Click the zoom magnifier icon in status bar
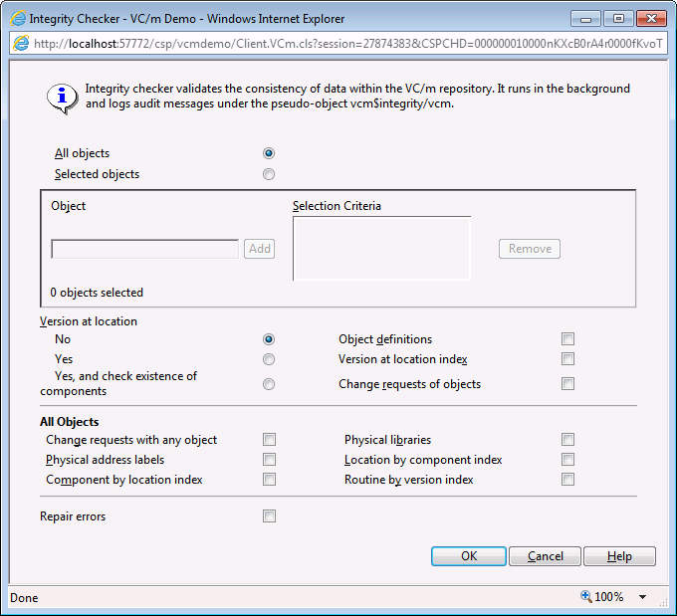Screen dimensions: 677x616 (x=586, y=597)
